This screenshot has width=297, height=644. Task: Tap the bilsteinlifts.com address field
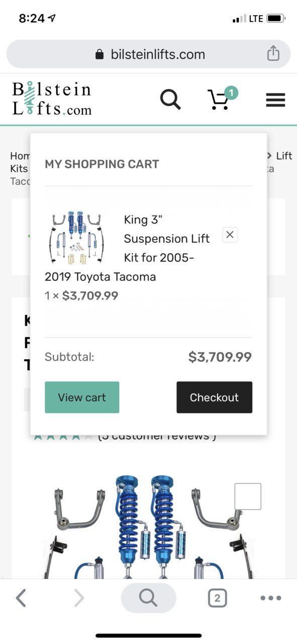[x=148, y=54]
